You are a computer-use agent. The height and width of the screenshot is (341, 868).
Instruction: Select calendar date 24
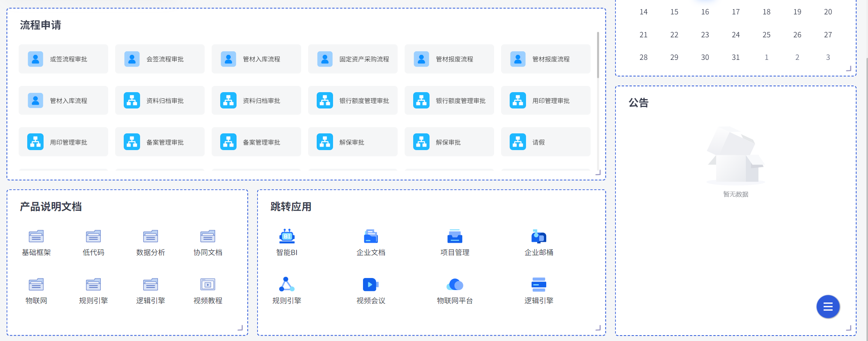tap(736, 35)
